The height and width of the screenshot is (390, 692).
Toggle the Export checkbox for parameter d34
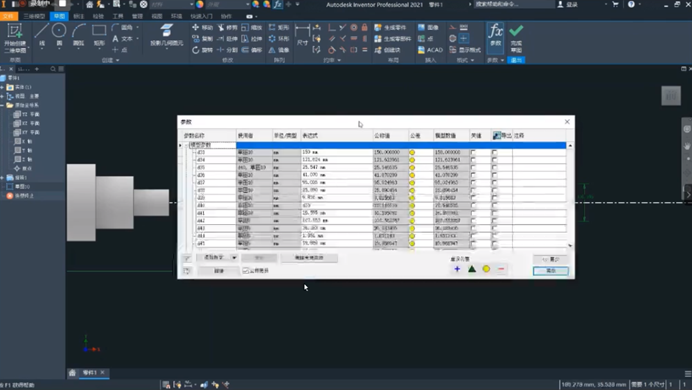click(x=494, y=160)
